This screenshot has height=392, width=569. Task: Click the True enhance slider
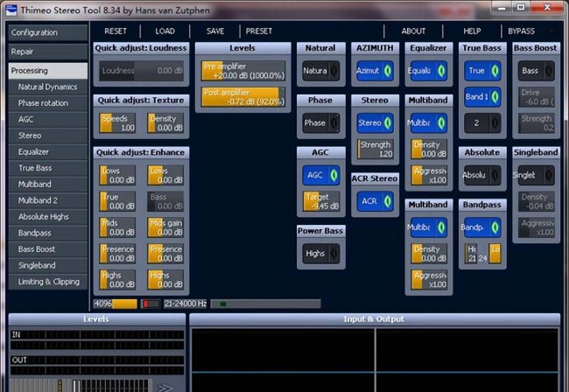coord(117,201)
